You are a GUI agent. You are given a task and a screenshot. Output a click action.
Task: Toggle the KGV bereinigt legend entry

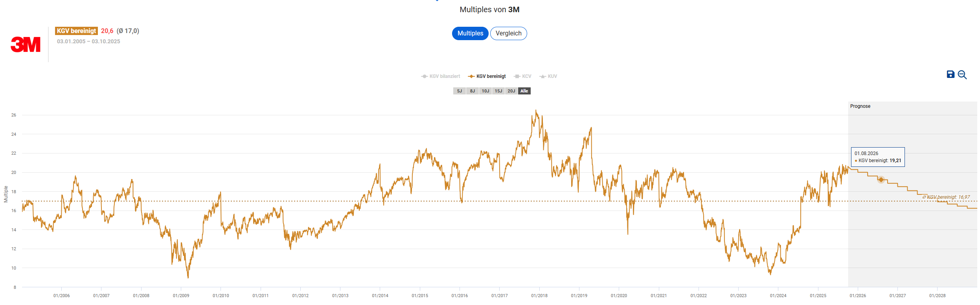(487, 76)
